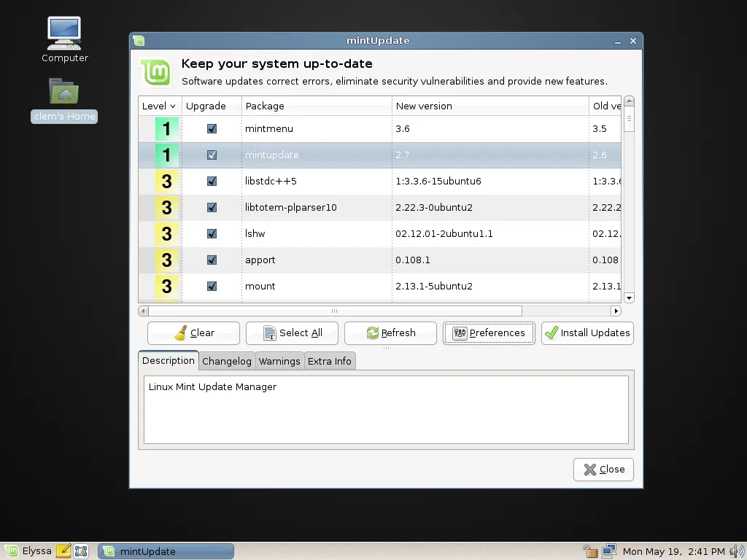Click level 3 badge for mount
This screenshot has width=747, height=560.
[x=167, y=286]
